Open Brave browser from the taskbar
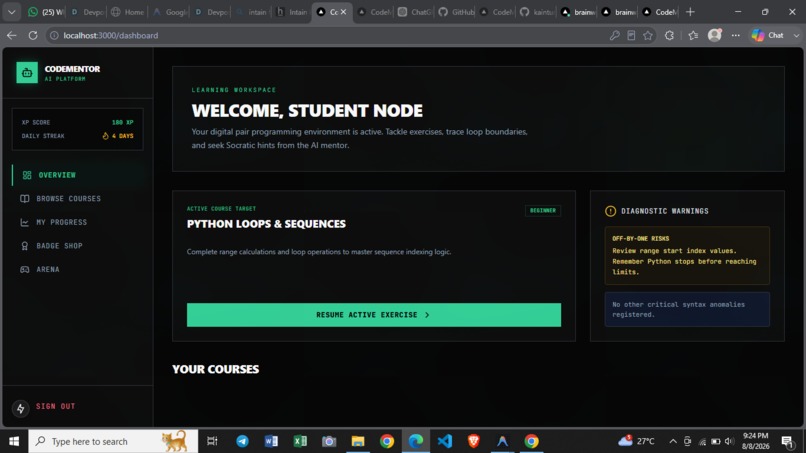 473,441
